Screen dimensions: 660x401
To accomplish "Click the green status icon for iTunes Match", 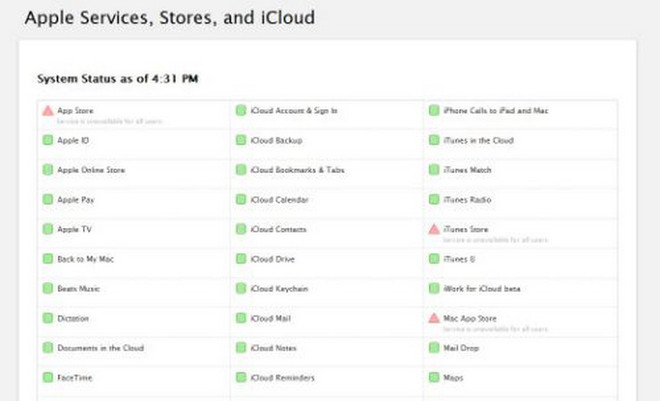I will click(433, 170).
